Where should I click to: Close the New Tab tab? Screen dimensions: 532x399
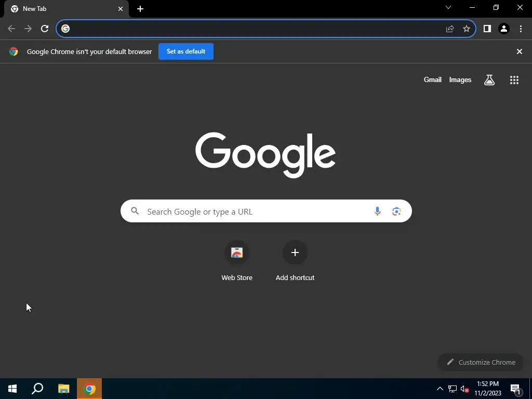click(121, 9)
